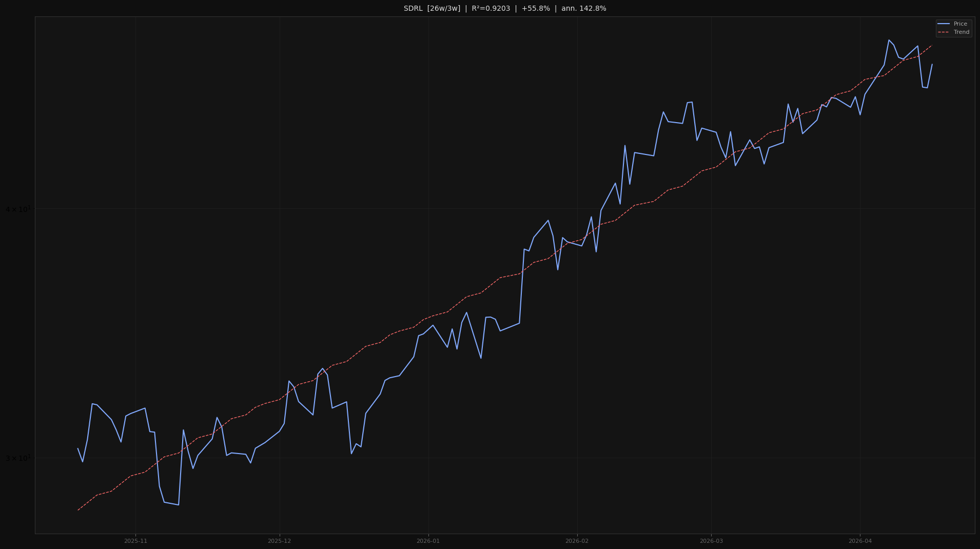
Task: Click the dip in the Price line near 2025-11
Action: point(172,504)
